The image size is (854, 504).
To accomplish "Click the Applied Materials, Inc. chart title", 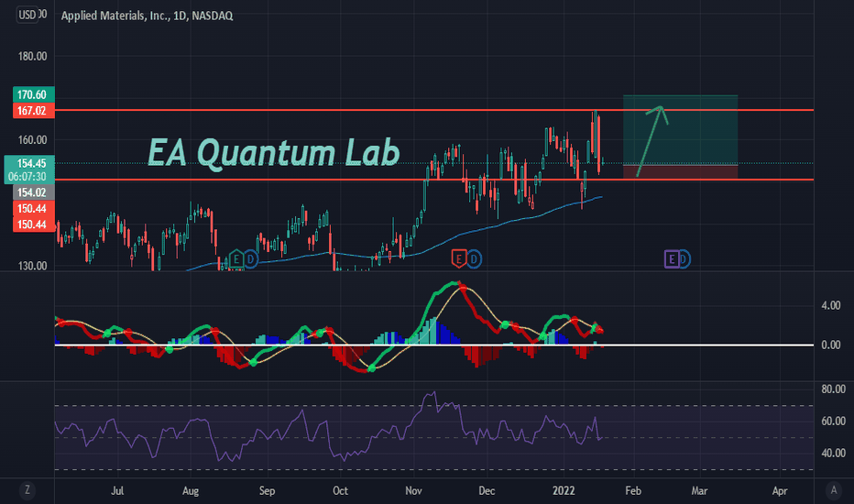I will pos(147,16).
